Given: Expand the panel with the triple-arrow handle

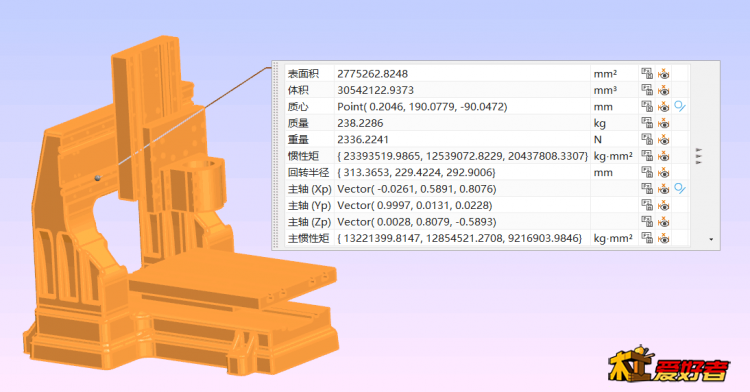Looking at the screenshot, I should pyautogui.click(x=698, y=156).
